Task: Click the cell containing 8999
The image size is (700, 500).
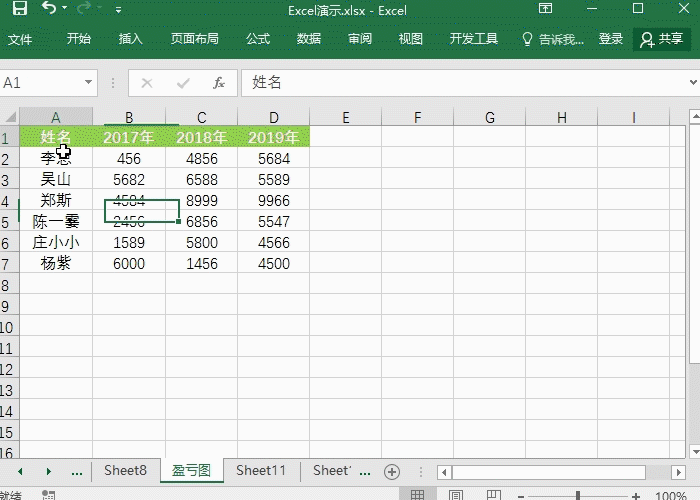Action: click(x=201, y=200)
